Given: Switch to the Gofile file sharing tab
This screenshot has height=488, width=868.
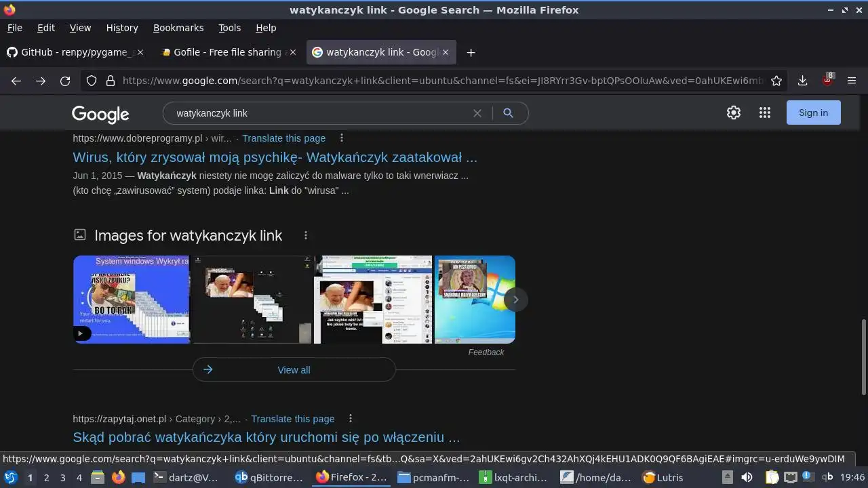Looking at the screenshot, I should (228, 52).
